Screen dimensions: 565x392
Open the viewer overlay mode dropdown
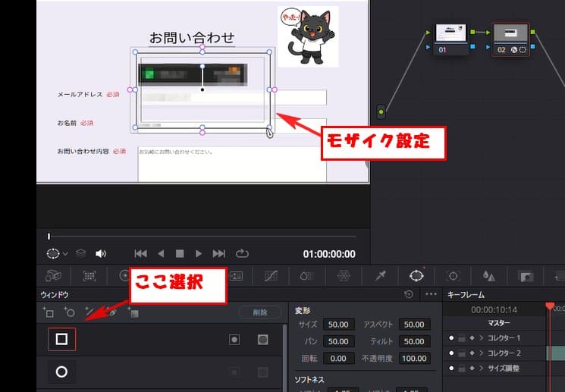[57, 253]
